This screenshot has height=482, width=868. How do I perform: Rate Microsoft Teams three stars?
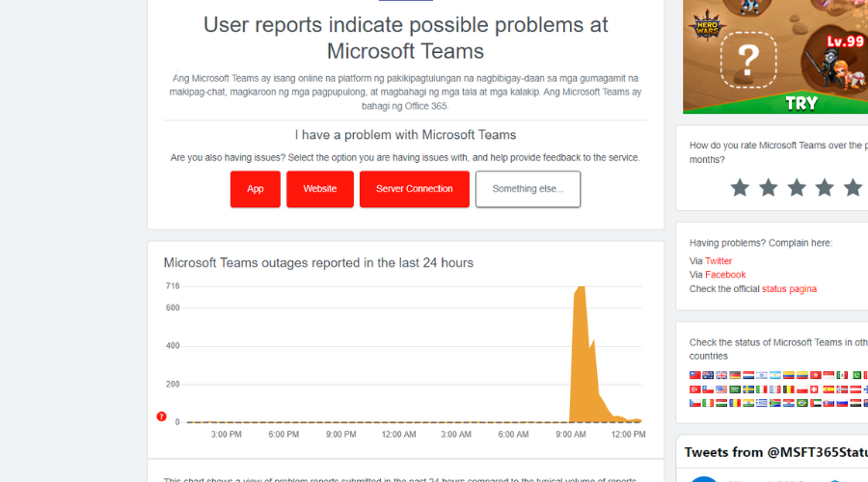click(x=797, y=188)
